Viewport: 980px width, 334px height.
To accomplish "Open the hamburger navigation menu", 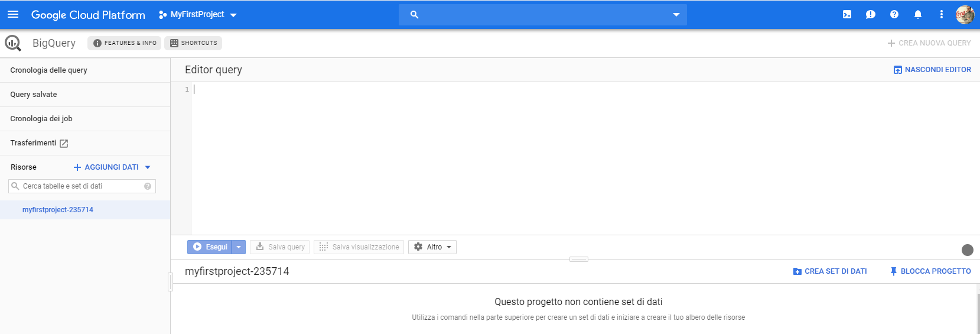I will pyautogui.click(x=13, y=14).
